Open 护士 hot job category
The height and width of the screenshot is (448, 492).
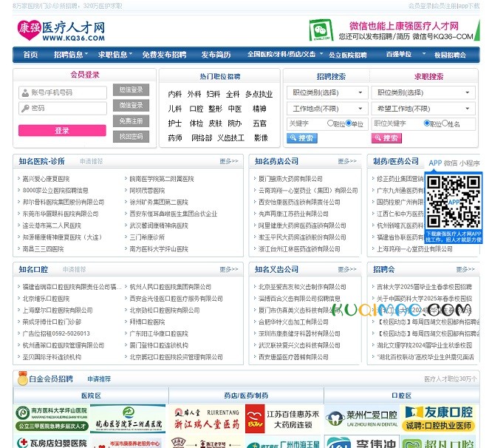[175, 123]
